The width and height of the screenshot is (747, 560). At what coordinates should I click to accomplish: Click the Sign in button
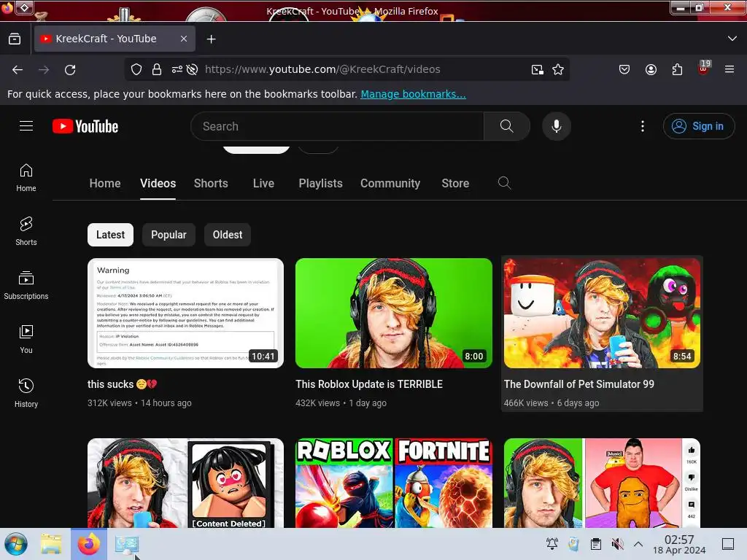(x=698, y=126)
